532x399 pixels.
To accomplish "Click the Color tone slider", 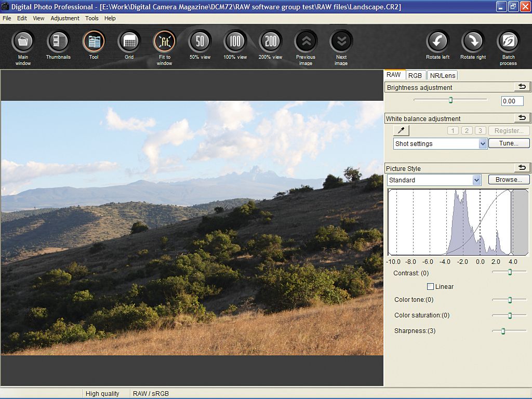I will pos(509,300).
